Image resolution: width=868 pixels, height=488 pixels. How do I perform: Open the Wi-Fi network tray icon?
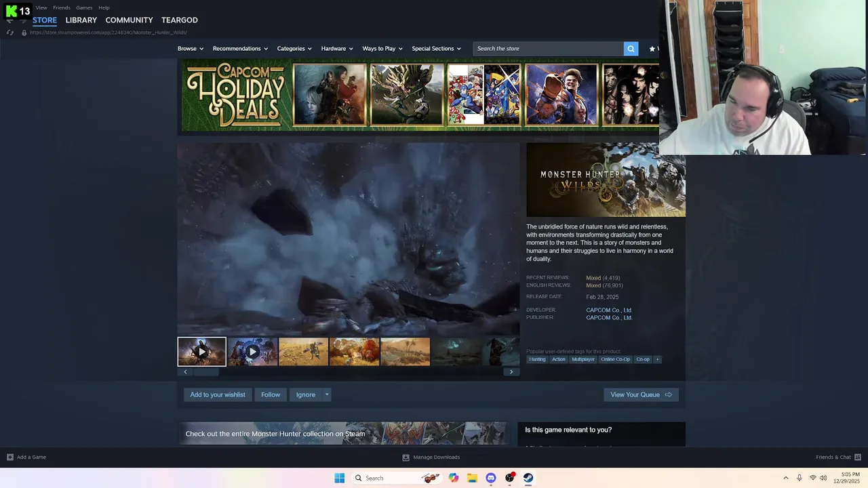coord(812,478)
